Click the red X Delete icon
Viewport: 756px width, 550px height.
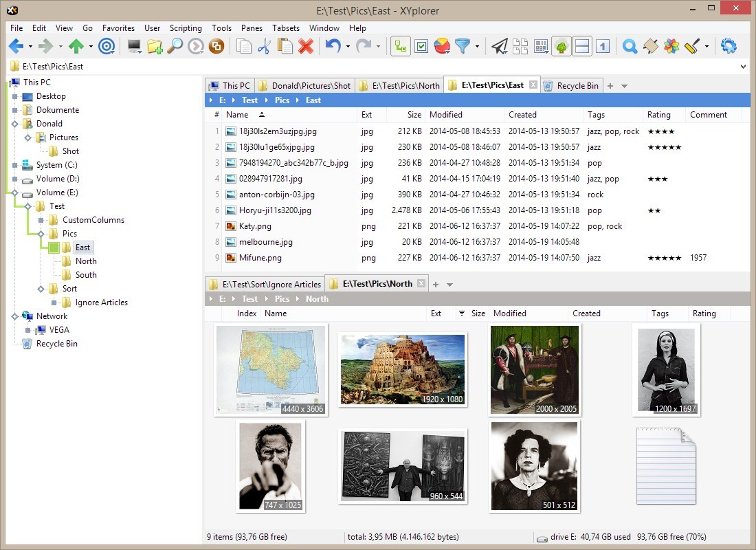click(306, 46)
